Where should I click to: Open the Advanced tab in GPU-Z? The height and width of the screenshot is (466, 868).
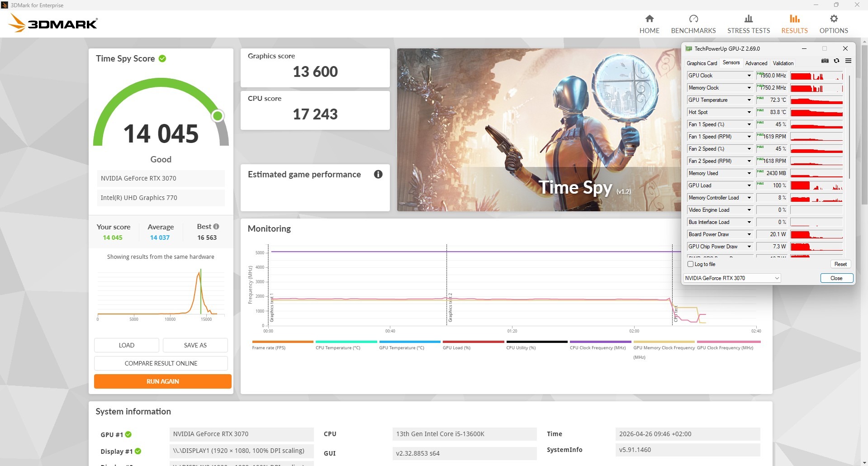pos(756,63)
